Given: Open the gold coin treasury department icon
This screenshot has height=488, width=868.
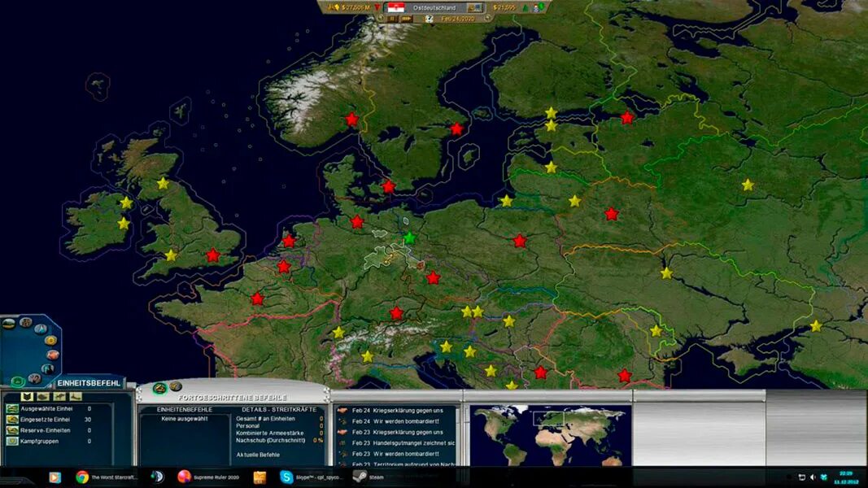Looking at the screenshot, I should tap(51, 340).
